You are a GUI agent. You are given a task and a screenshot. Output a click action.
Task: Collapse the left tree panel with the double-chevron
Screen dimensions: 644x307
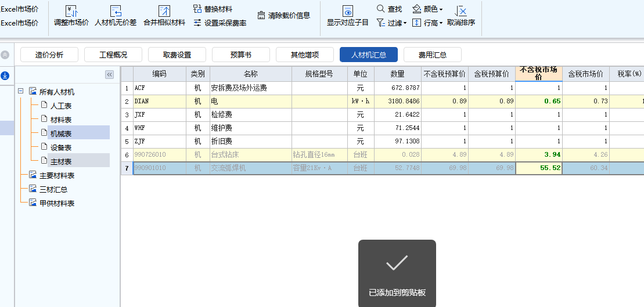[x=110, y=75]
